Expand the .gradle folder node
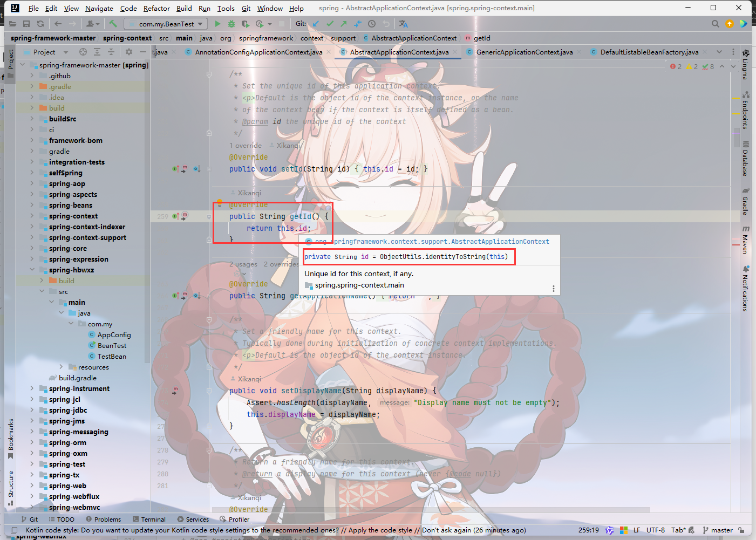This screenshot has height=540, width=756. coord(32,86)
